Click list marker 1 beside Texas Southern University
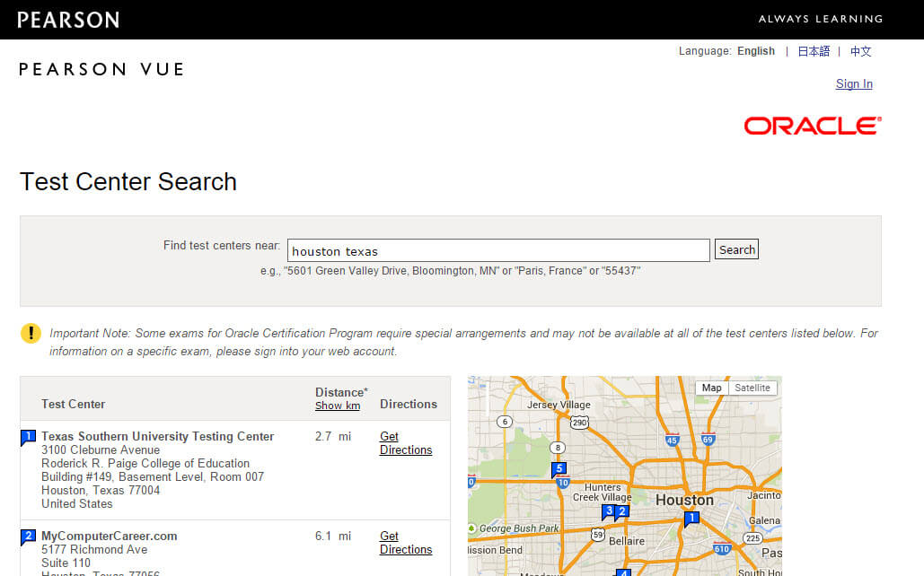 29,437
